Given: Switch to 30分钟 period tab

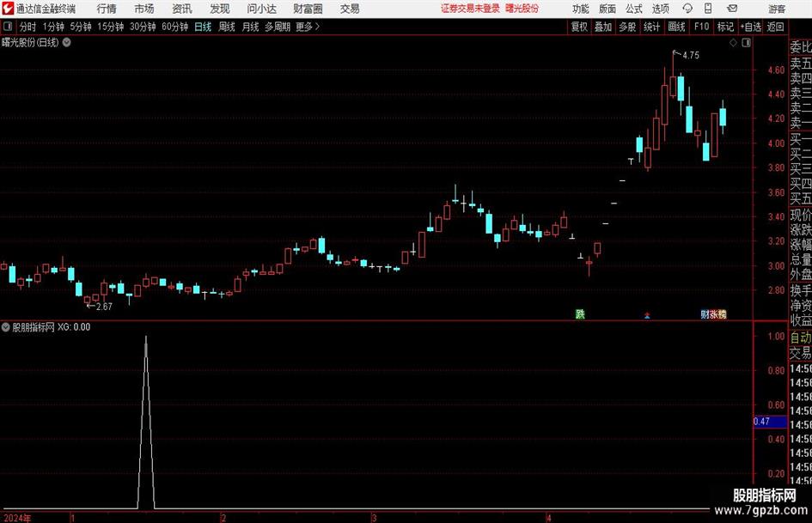Looking at the screenshot, I should point(143,27).
